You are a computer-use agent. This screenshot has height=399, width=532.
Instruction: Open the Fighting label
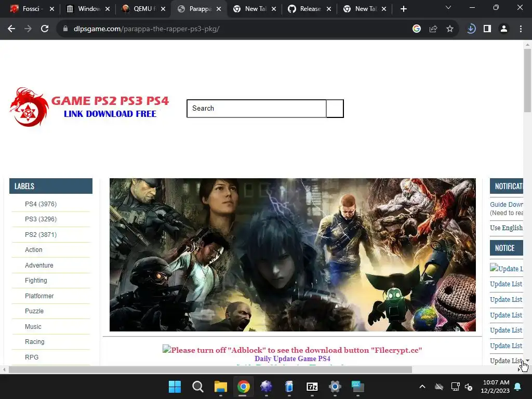tap(36, 280)
